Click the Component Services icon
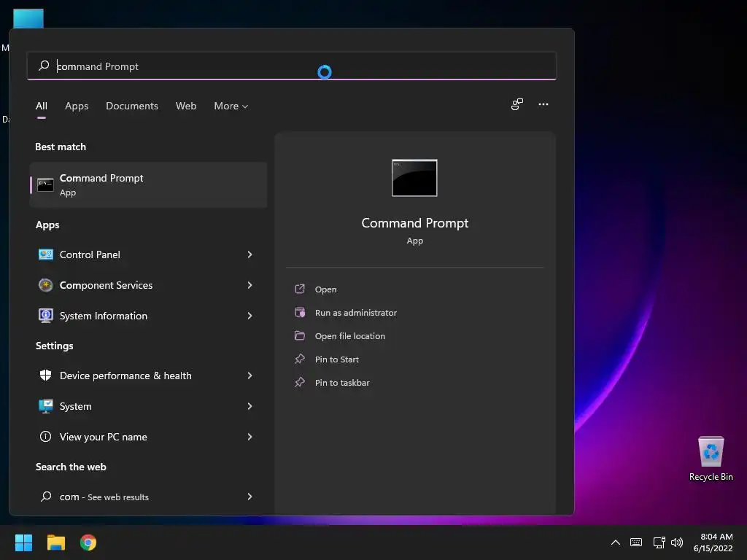 point(46,285)
